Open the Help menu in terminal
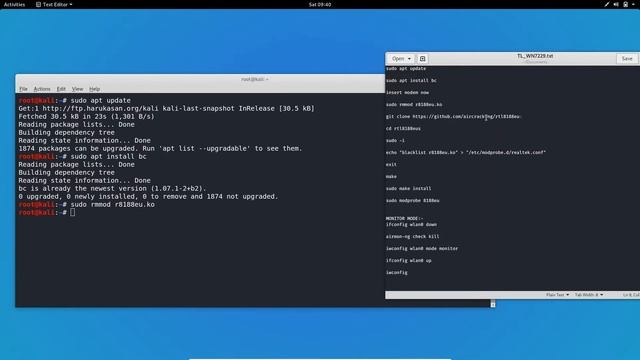The height and width of the screenshot is (360, 640). click(x=94, y=89)
